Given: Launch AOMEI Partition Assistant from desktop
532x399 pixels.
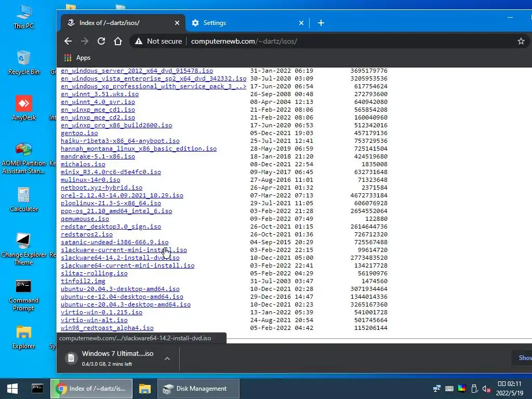Looking at the screenshot, I should [24, 158].
